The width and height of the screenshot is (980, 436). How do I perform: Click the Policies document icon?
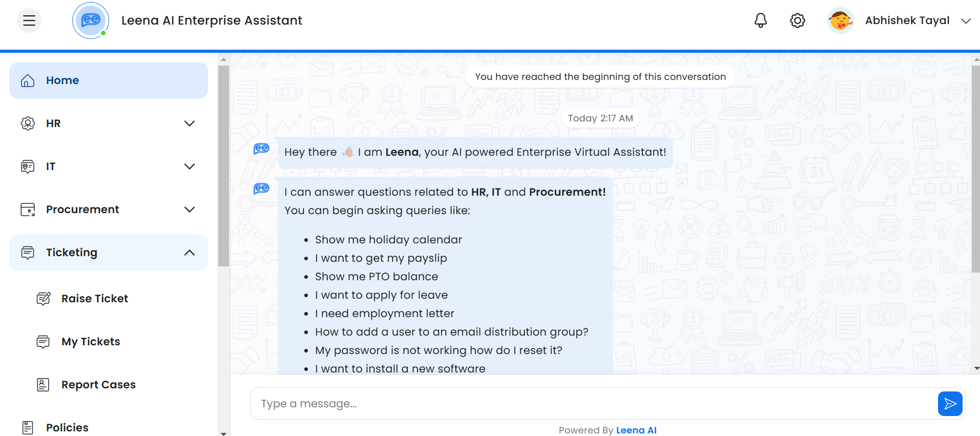[x=28, y=427]
